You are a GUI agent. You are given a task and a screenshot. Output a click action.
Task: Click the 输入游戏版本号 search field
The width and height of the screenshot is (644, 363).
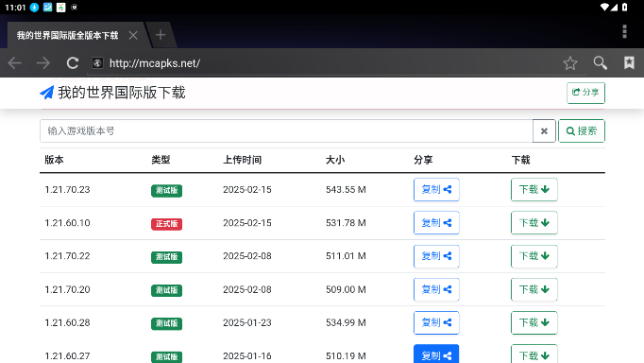coord(286,130)
